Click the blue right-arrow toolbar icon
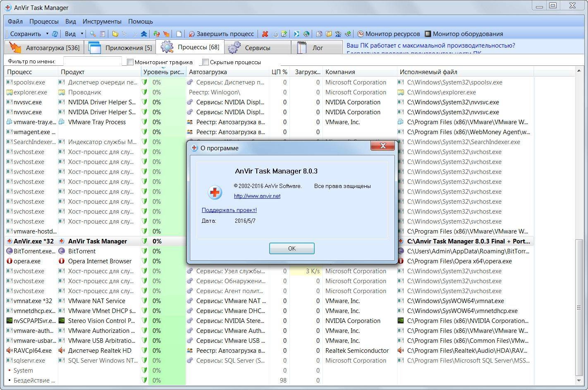The image size is (588, 390). (x=296, y=34)
